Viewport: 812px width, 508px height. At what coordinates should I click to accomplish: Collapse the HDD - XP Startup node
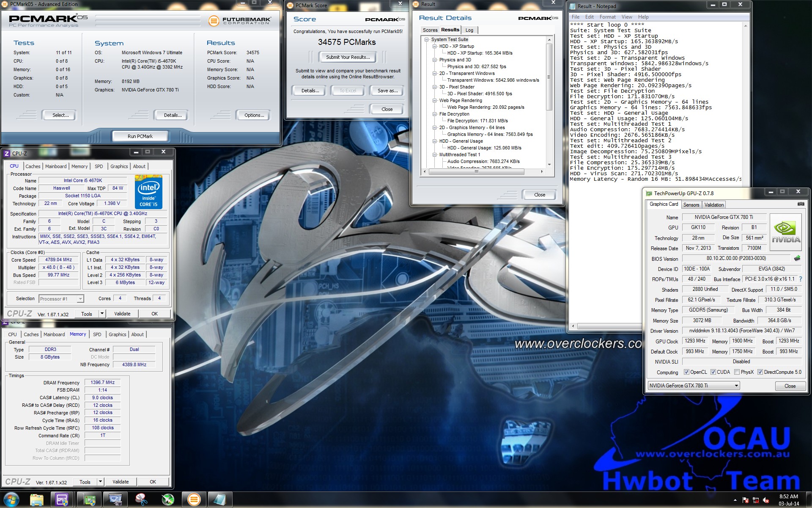click(x=435, y=47)
